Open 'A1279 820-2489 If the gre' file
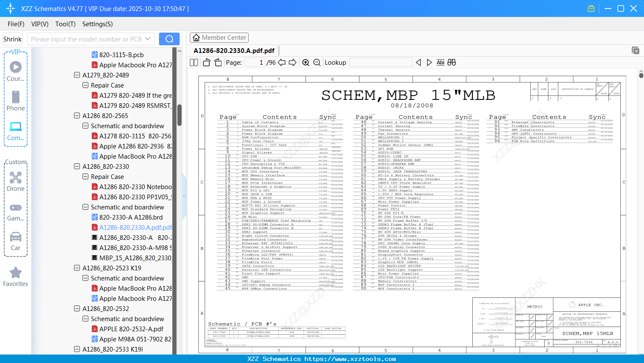 (x=135, y=95)
